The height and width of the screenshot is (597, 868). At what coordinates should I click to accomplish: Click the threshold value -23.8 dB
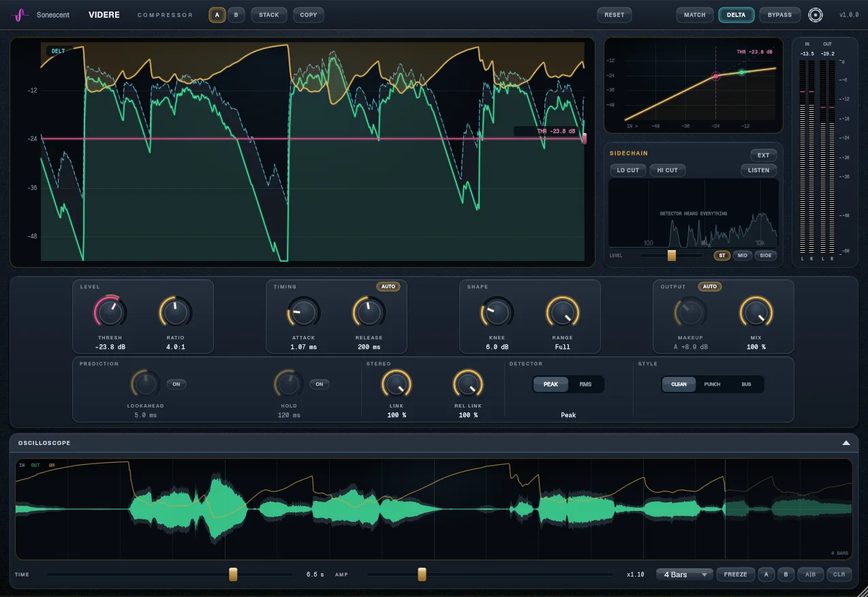110,347
